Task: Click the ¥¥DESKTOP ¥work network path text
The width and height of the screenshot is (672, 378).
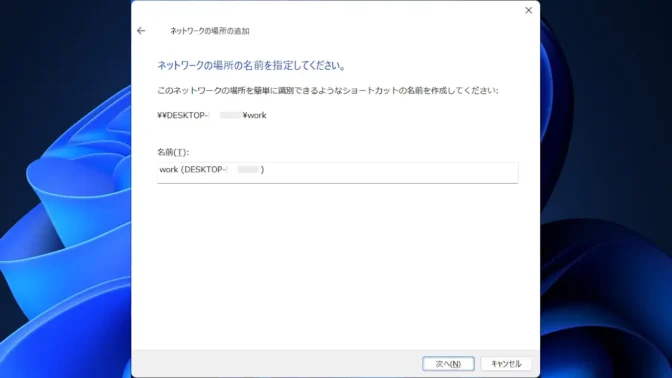Action: pos(212,115)
